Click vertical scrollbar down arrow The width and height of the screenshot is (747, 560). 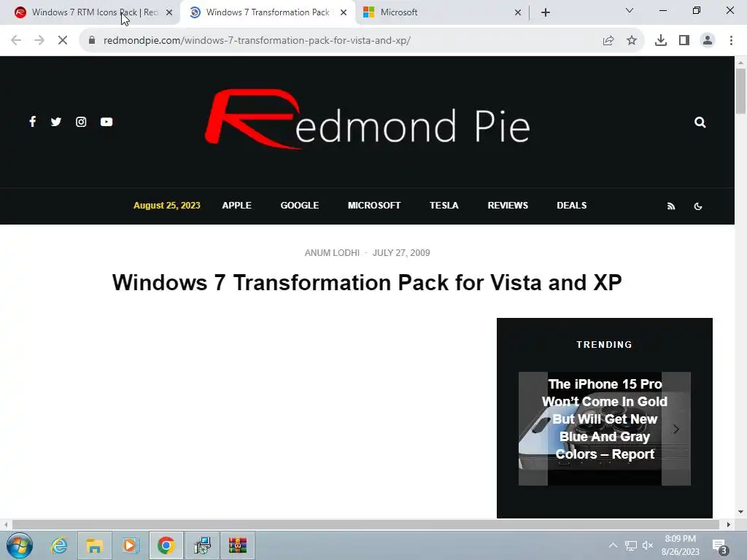(740, 512)
